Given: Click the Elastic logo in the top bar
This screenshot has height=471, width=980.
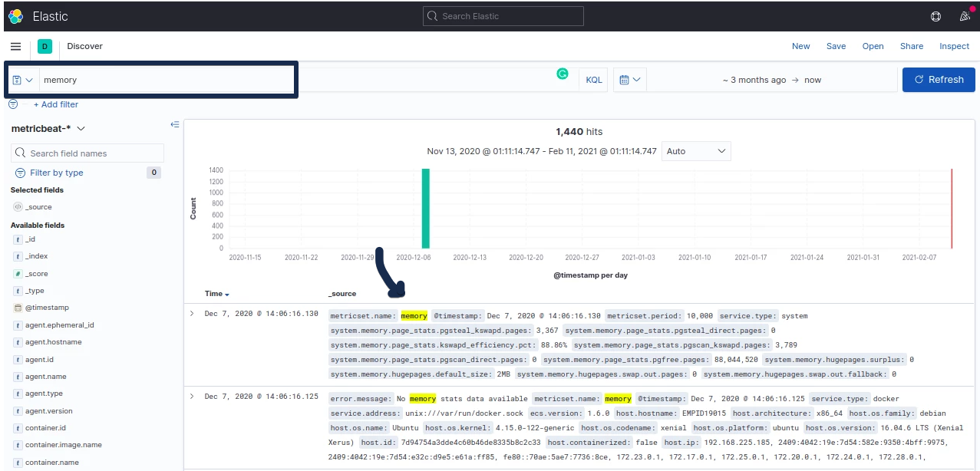Looking at the screenshot, I should pos(15,15).
